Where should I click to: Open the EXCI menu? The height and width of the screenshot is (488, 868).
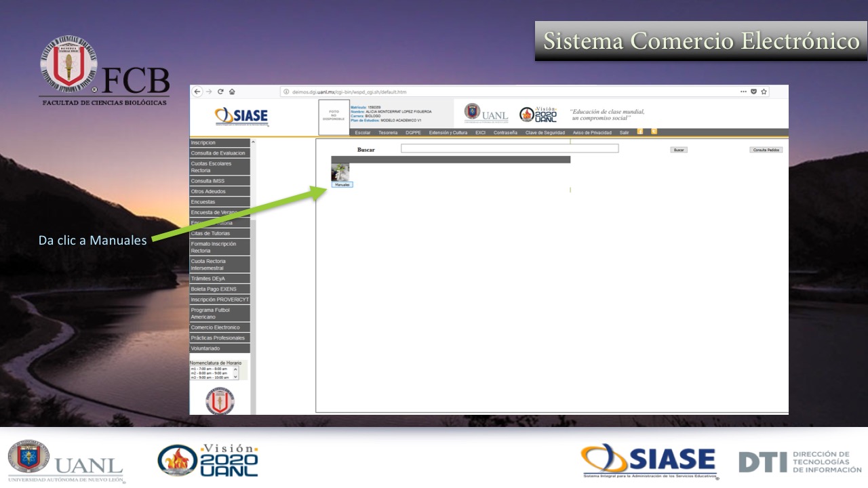point(480,133)
